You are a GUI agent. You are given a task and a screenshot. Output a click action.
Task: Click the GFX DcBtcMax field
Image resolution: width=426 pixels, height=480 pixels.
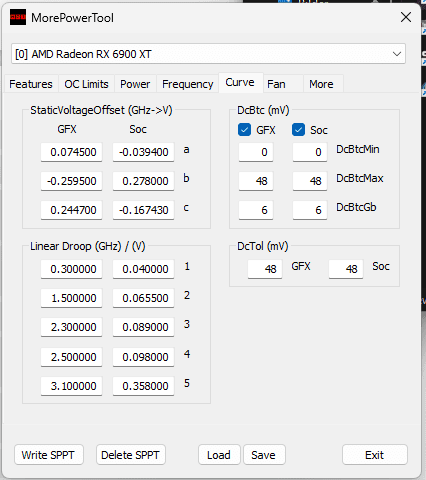tap(256, 181)
